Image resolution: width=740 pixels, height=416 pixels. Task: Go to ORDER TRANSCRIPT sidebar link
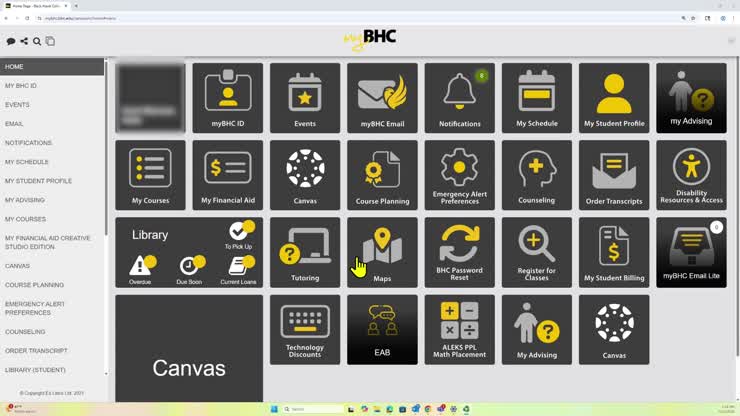[x=36, y=351]
